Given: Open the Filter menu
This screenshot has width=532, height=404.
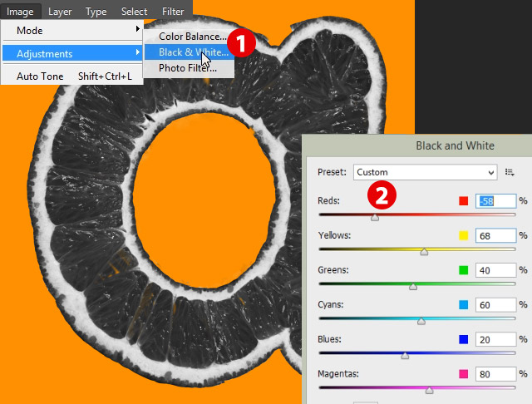Looking at the screenshot, I should tap(173, 12).
